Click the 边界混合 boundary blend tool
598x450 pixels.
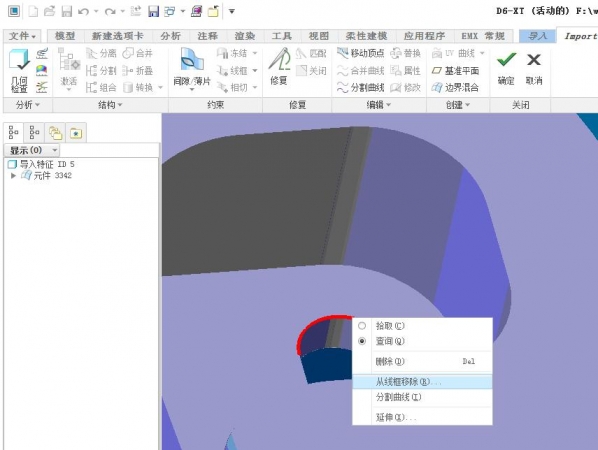coord(455,88)
